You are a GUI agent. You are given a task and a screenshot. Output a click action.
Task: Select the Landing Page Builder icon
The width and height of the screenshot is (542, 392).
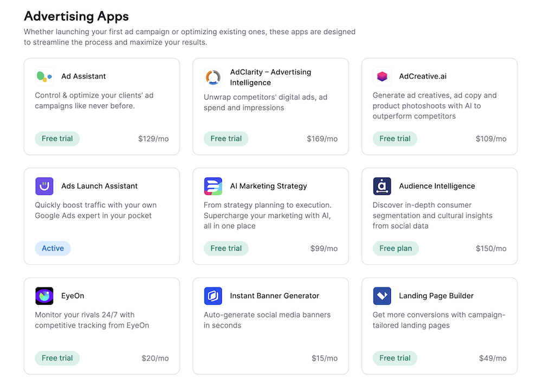382,296
